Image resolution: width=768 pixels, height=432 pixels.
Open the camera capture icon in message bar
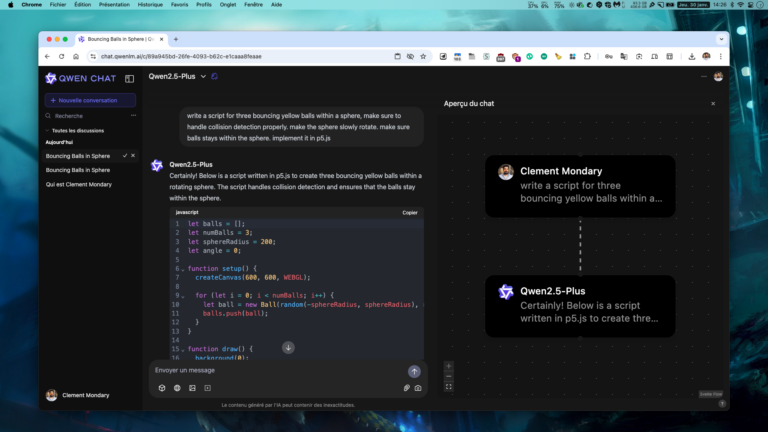pyautogui.click(x=418, y=388)
